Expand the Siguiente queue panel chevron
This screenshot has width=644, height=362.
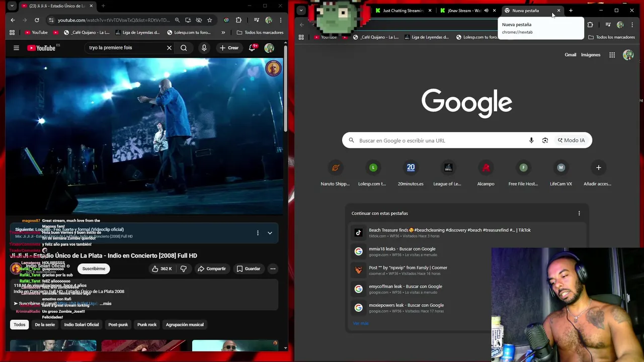pyautogui.click(x=270, y=233)
